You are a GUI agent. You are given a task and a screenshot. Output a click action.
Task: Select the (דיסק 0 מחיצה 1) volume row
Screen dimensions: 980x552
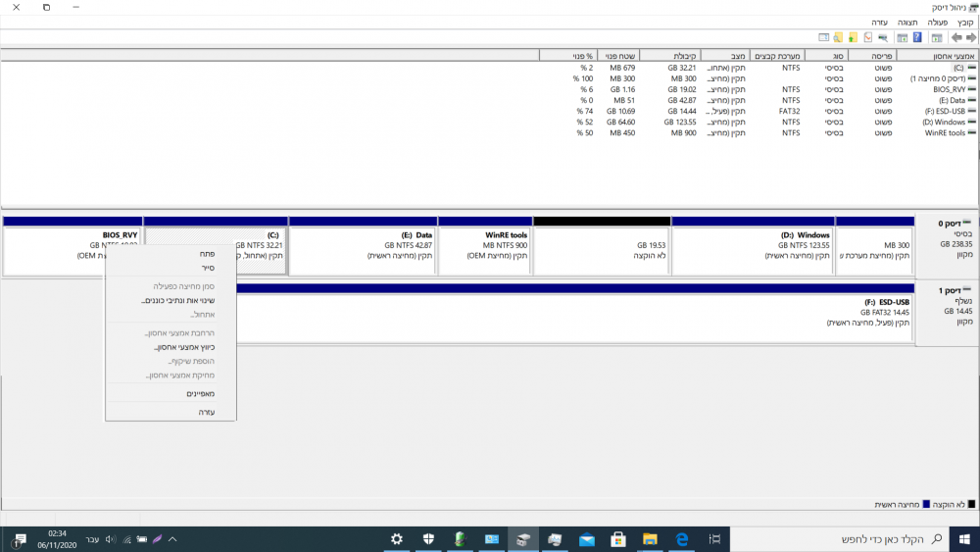tap(773, 78)
